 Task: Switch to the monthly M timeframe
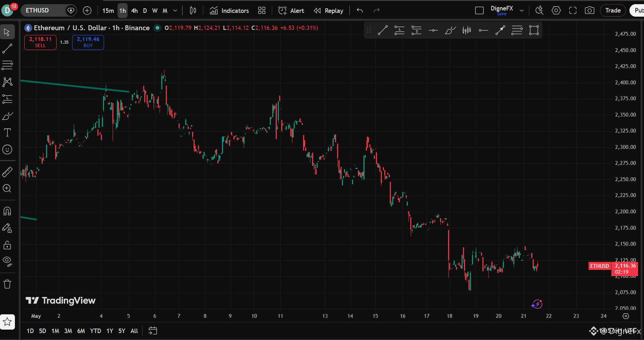point(165,11)
